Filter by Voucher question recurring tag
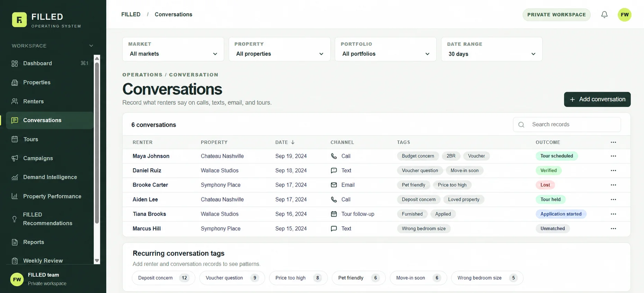644x293 pixels. click(x=232, y=278)
